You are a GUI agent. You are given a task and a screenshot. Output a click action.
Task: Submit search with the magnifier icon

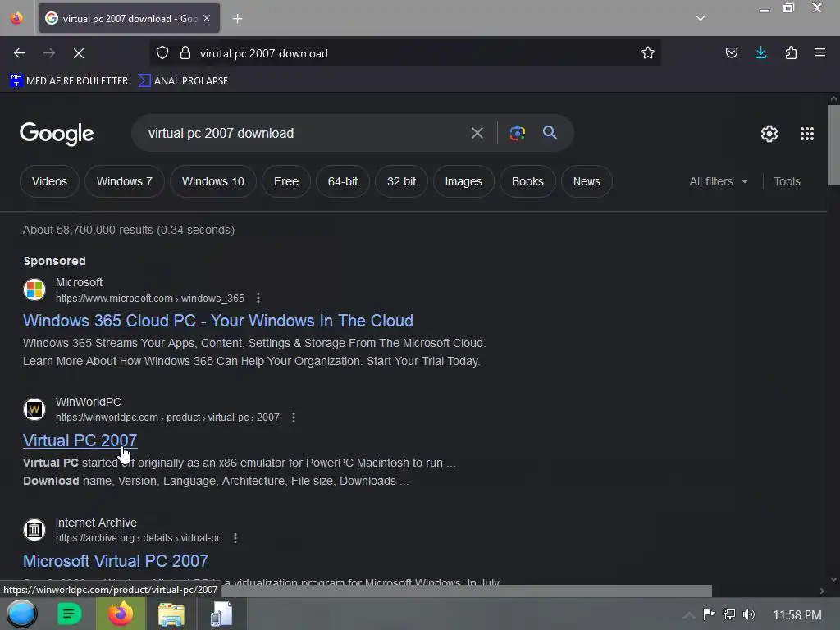550,133
